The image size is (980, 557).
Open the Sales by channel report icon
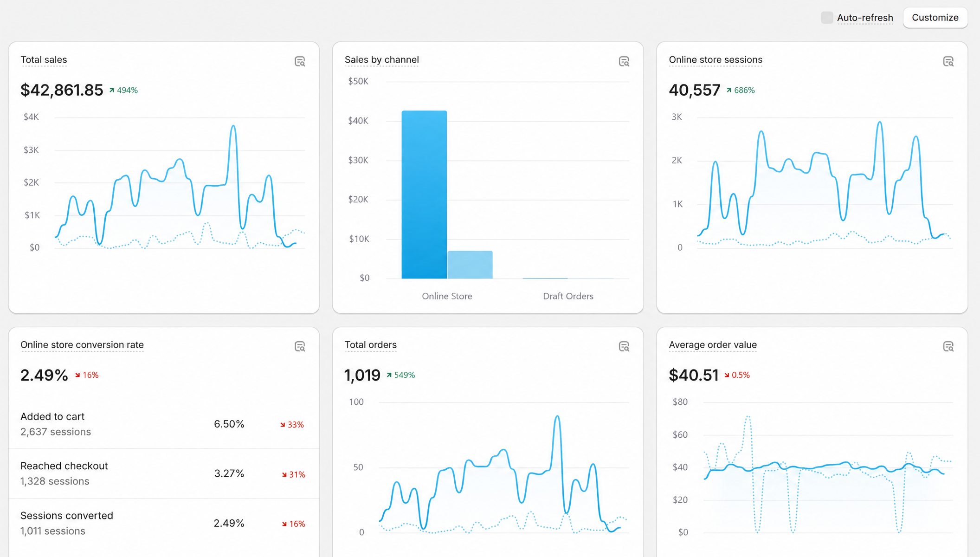[624, 61]
